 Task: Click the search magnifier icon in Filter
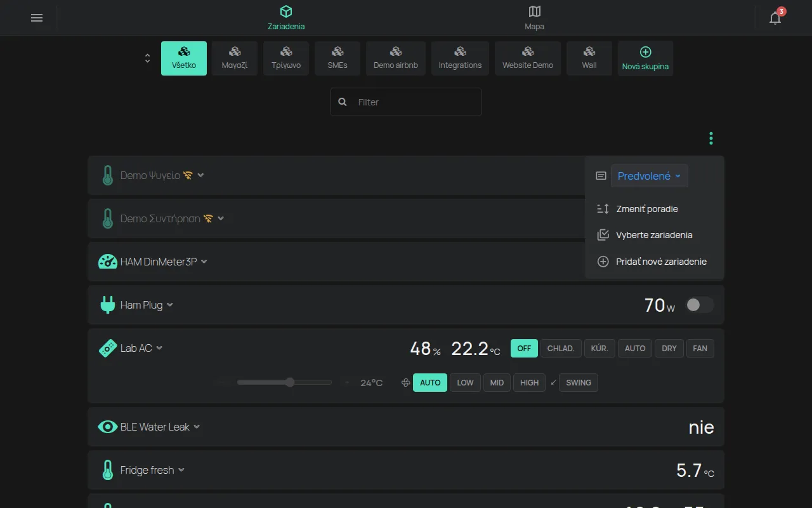pyautogui.click(x=343, y=102)
